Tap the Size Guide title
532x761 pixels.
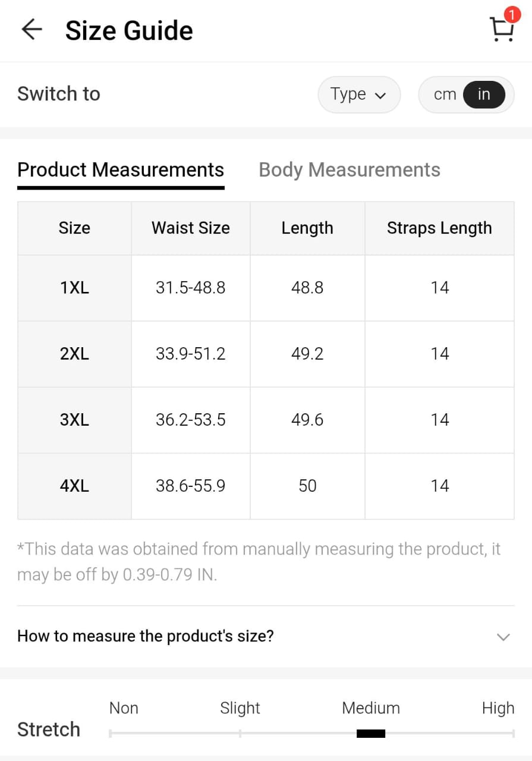(129, 31)
